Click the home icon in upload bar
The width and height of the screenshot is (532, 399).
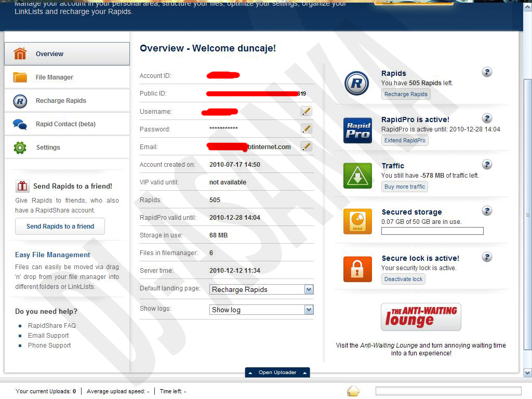[353, 391]
